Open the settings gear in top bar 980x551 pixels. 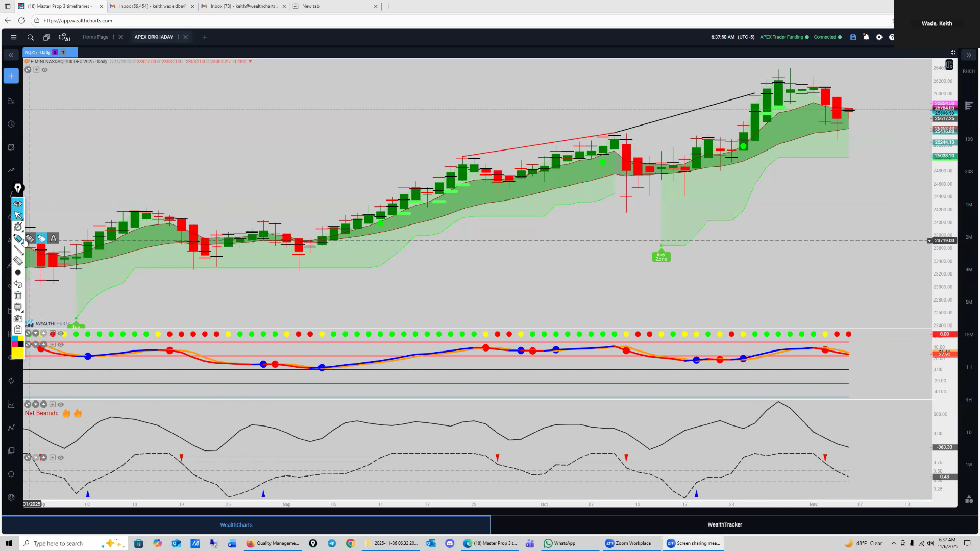(x=879, y=37)
